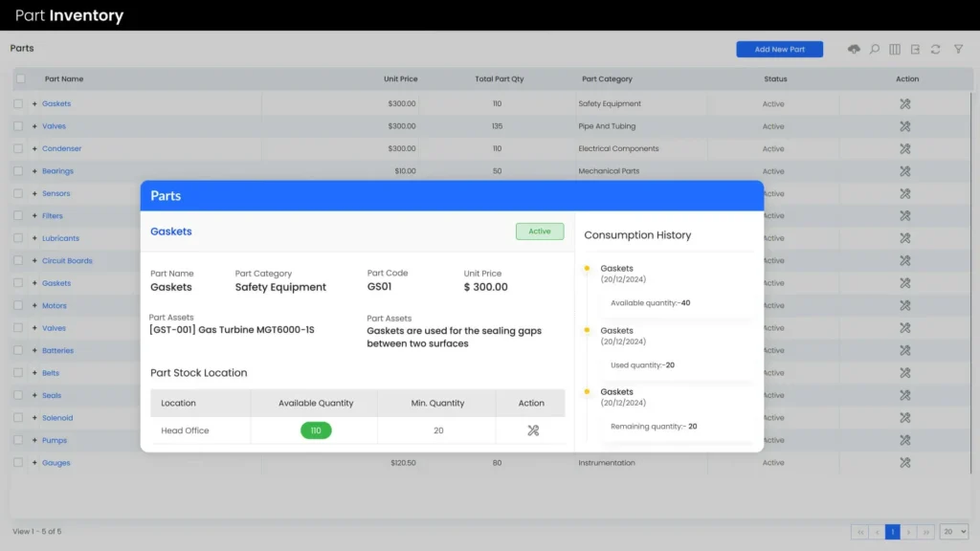
Task: Refresh the parts list
Action: point(936,50)
